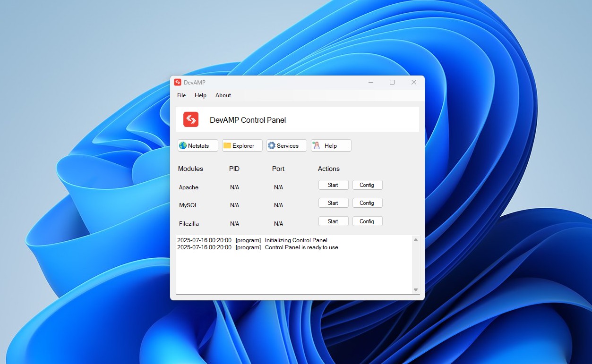Start the Apache module
Screen dimensions: 592x364
(x=333, y=185)
